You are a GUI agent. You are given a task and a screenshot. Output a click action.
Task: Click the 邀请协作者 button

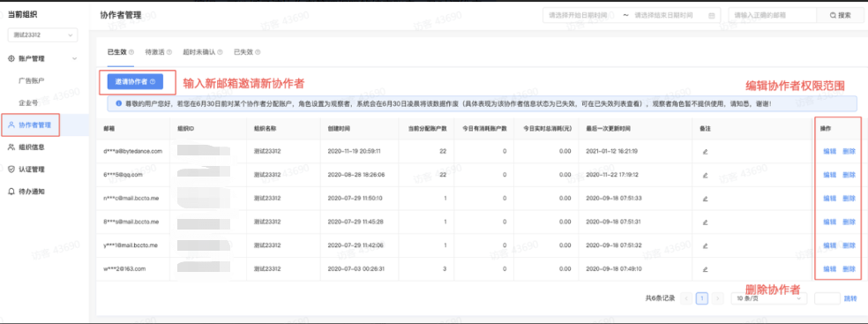coord(135,81)
